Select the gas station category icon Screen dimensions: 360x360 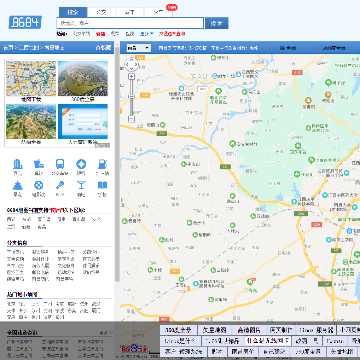pos(102,164)
